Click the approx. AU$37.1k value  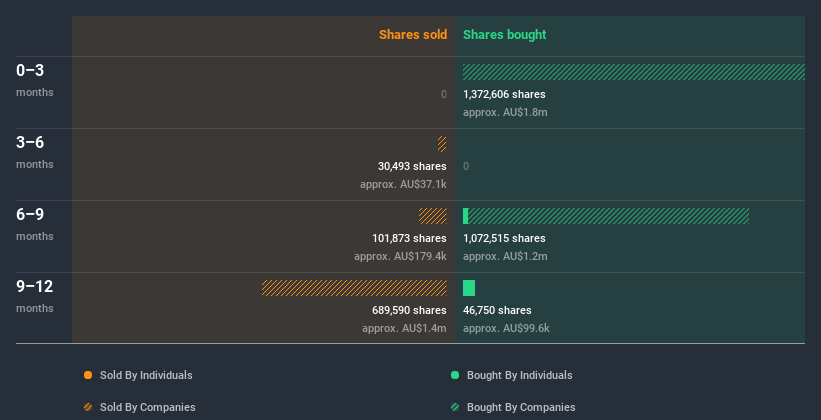tap(403, 184)
